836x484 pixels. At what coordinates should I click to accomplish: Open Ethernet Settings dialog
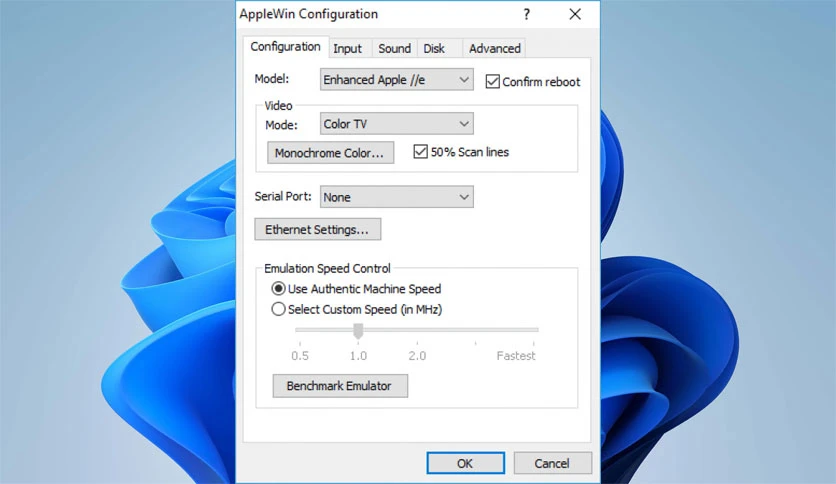tap(317, 229)
